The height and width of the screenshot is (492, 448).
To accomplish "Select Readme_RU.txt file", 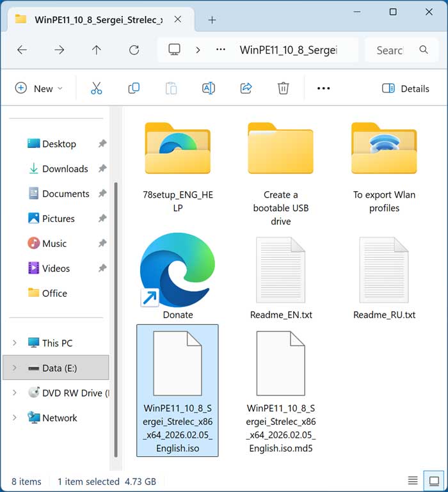I will pos(384,278).
